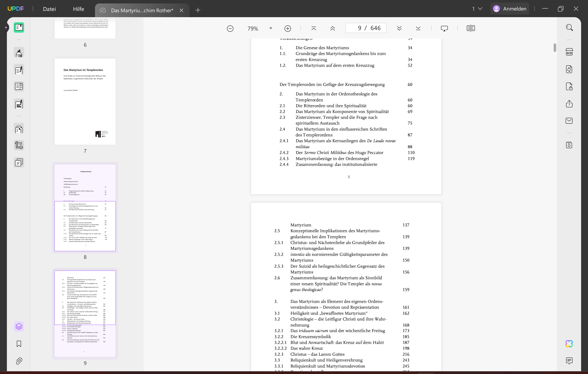Toggle the attachments panel paperclip

tap(19, 361)
